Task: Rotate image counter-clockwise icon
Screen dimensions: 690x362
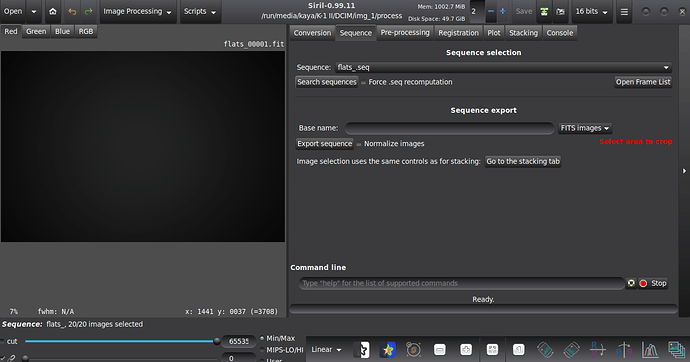Action: click(545, 350)
